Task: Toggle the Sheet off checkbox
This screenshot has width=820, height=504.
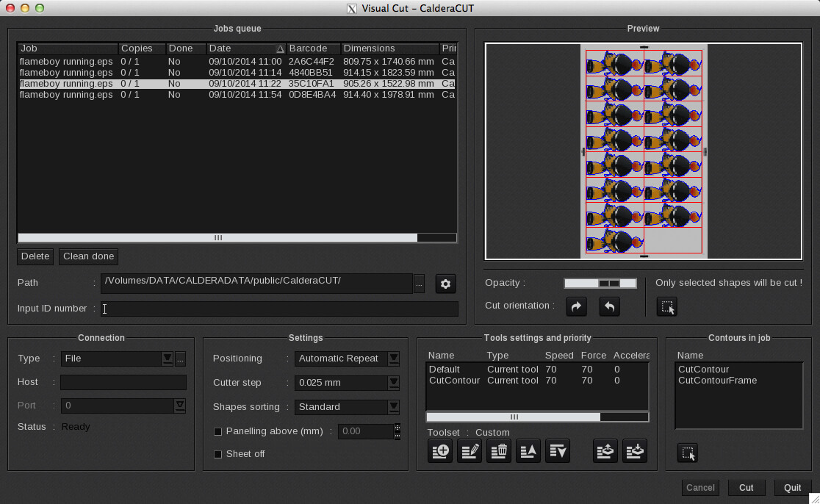Action: [218, 454]
